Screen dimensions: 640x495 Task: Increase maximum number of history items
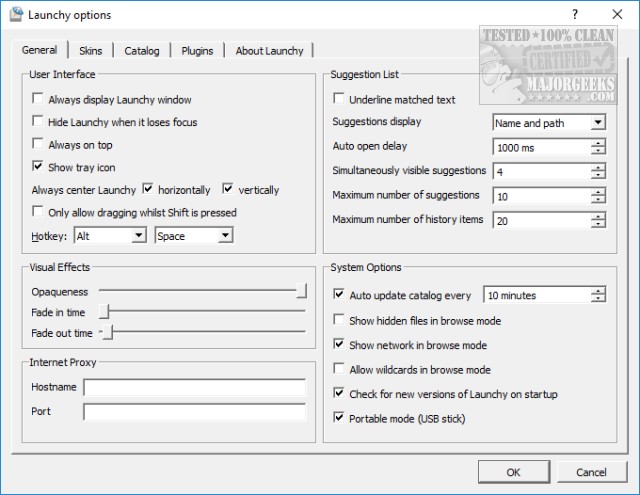point(598,216)
